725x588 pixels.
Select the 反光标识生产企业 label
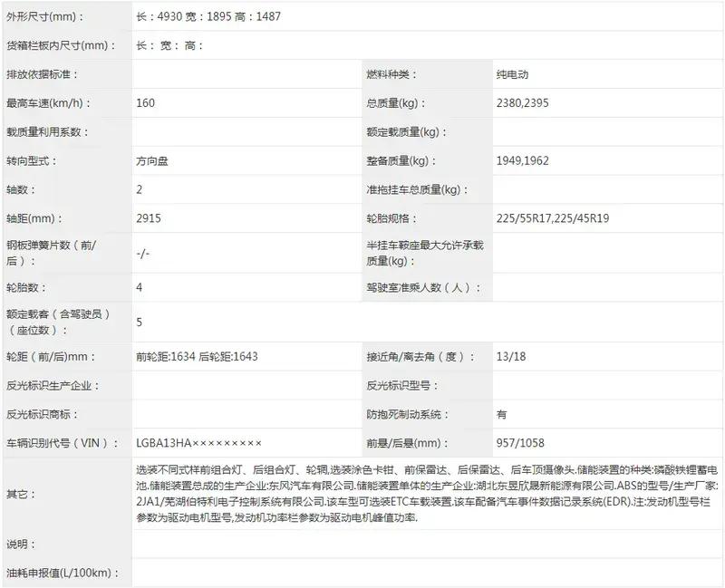(53, 385)
